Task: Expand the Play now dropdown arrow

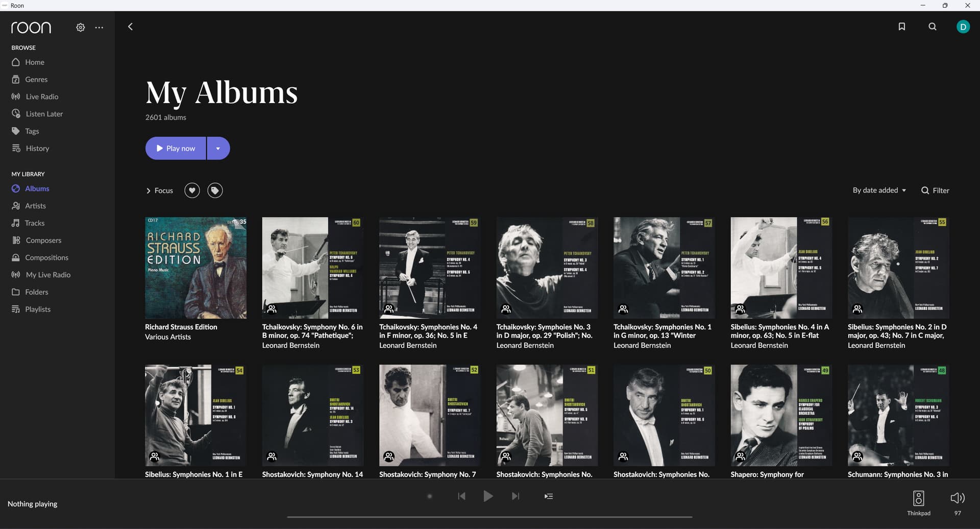Action: coord(218,149)
